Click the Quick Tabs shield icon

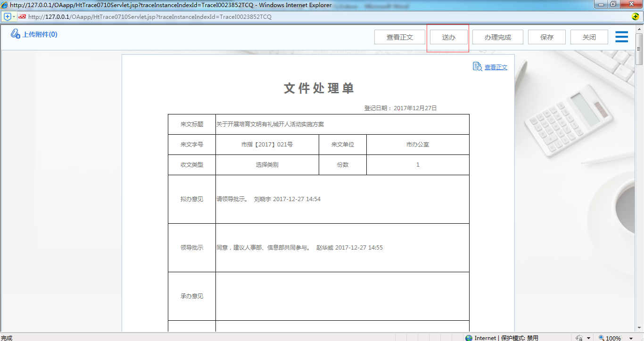coord(7,16)
